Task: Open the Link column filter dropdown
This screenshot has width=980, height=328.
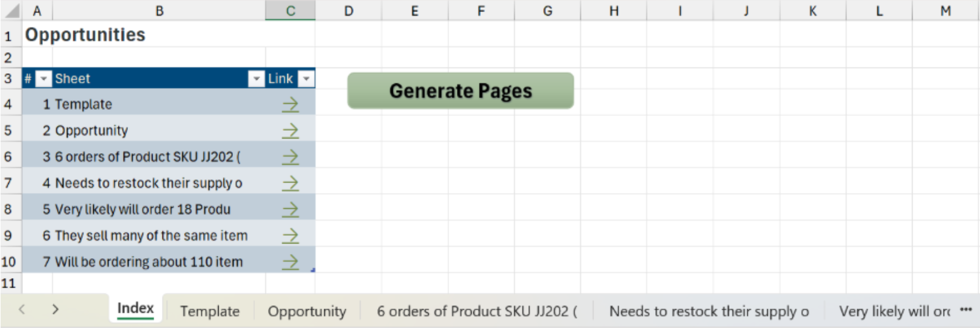Action: click(306, 79)
